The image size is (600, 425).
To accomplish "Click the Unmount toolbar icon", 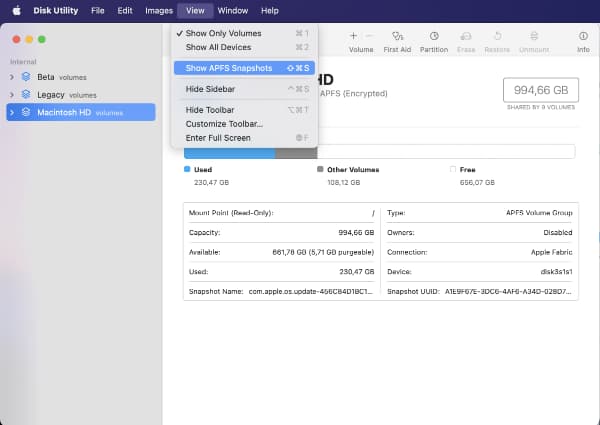I will point(534,36).
